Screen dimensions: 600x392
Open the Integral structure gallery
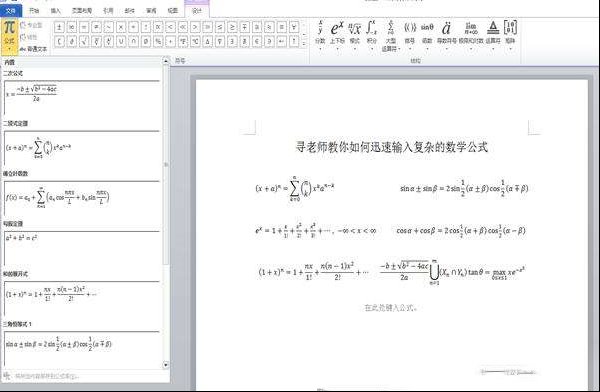[x=371, y=34]
